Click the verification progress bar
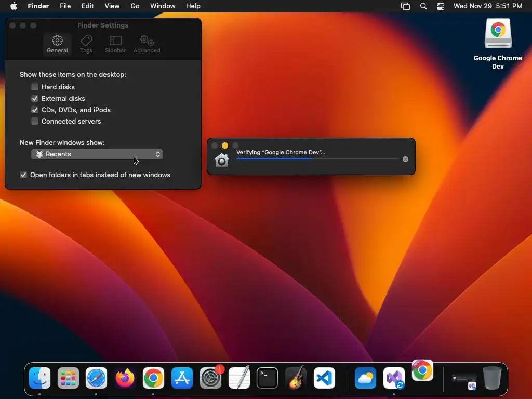 tap(317, 159)
